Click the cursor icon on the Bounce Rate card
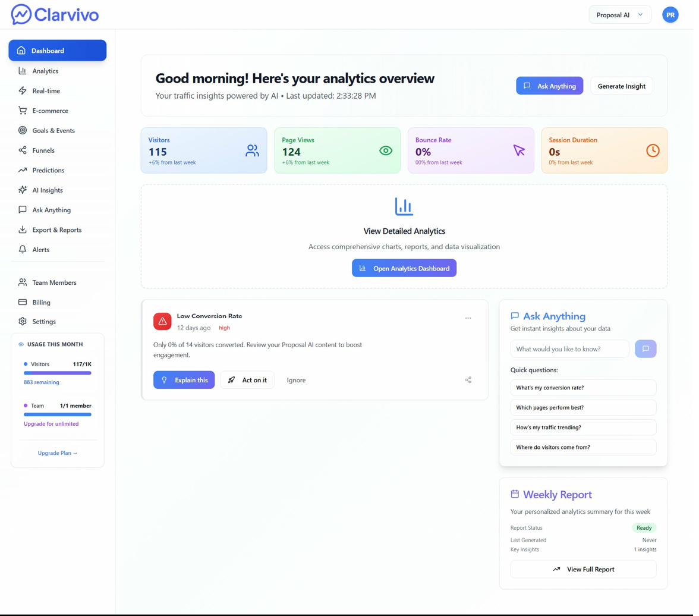 [x=519, y=150]
